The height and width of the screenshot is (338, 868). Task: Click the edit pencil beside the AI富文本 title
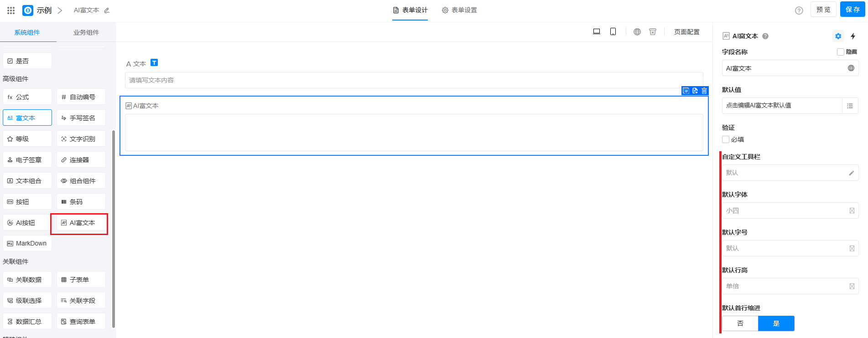[107, 10]
